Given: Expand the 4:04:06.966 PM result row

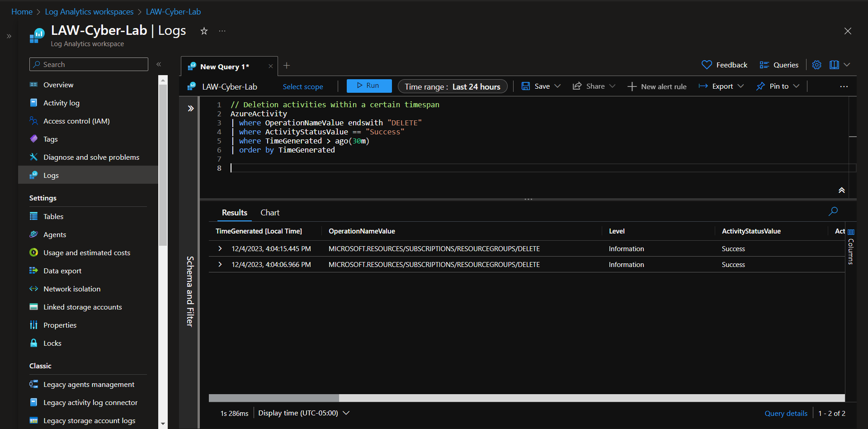Looking at the screenshot, I should click(220, 264).
